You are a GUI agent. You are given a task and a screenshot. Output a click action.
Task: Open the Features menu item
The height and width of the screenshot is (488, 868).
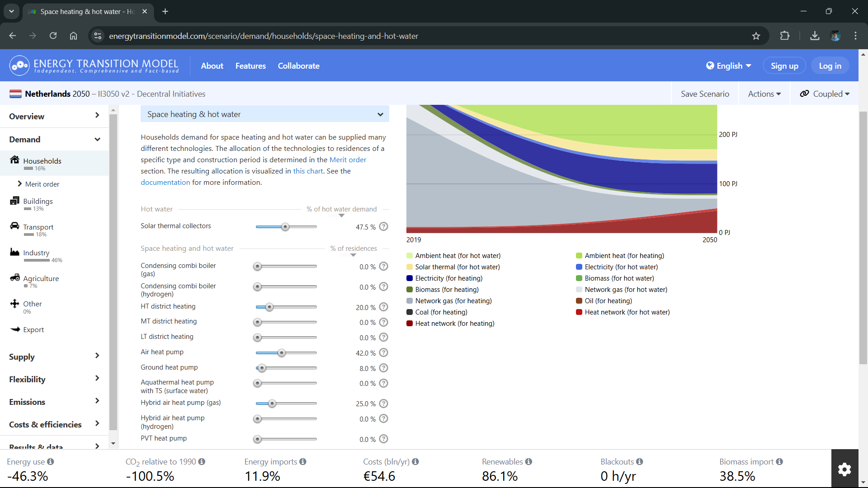click(x=250, y=66)
